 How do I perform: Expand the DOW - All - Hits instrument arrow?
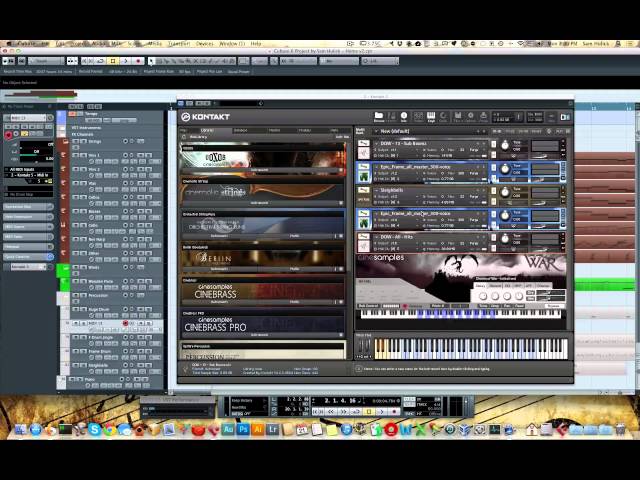click(376, 237)
